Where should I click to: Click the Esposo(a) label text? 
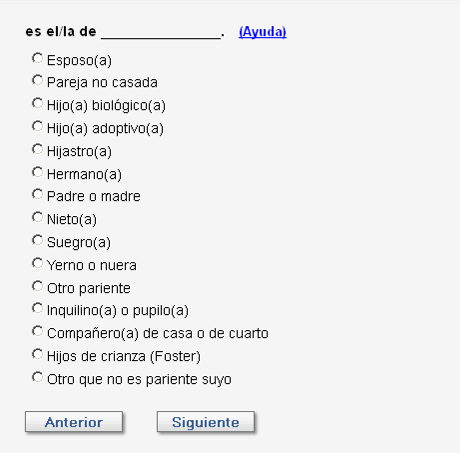[79, 60]
